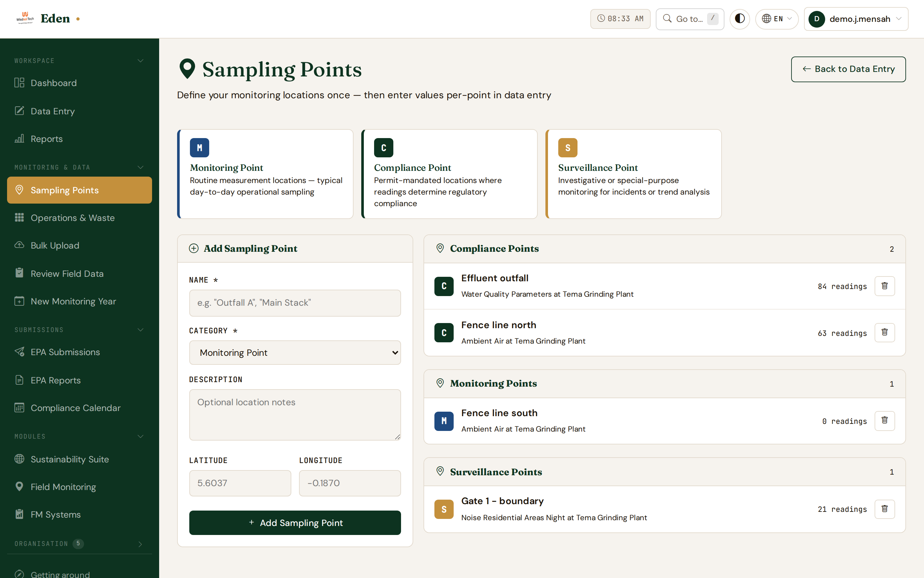Open Bulk Upload page
This screenshot has width=924, height=578.
80,245
